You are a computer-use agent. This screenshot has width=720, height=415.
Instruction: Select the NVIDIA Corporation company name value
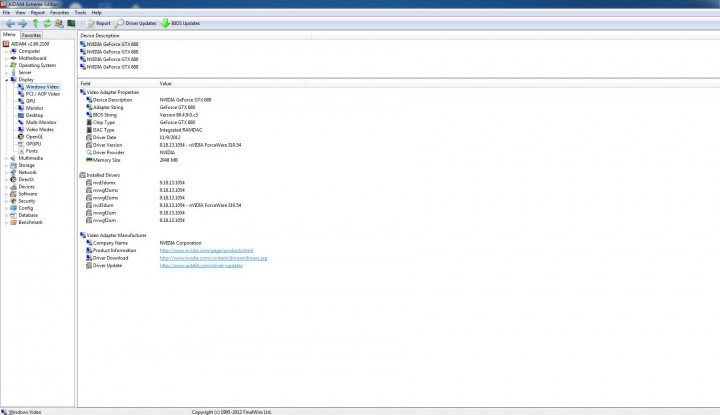click(x=180, y=243)
